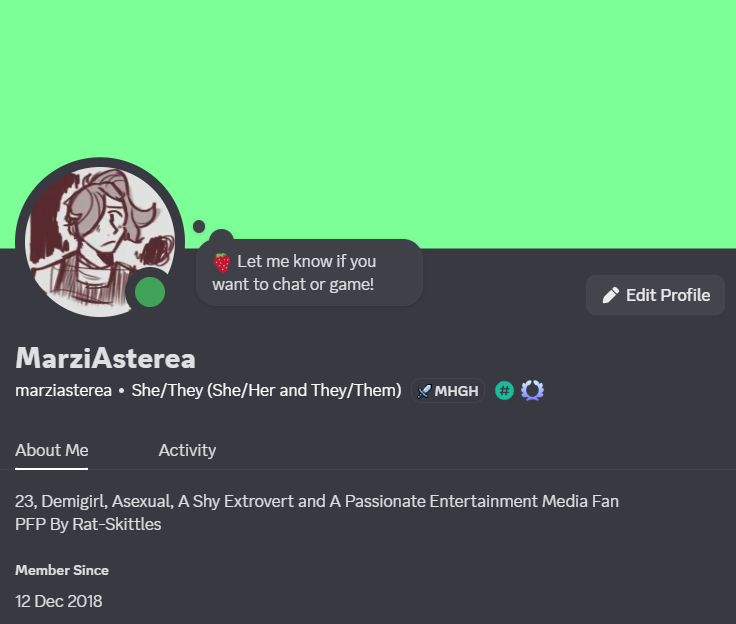Switch to the Activity tab
This screenshot has width=736, height=624.
[187, 450]
